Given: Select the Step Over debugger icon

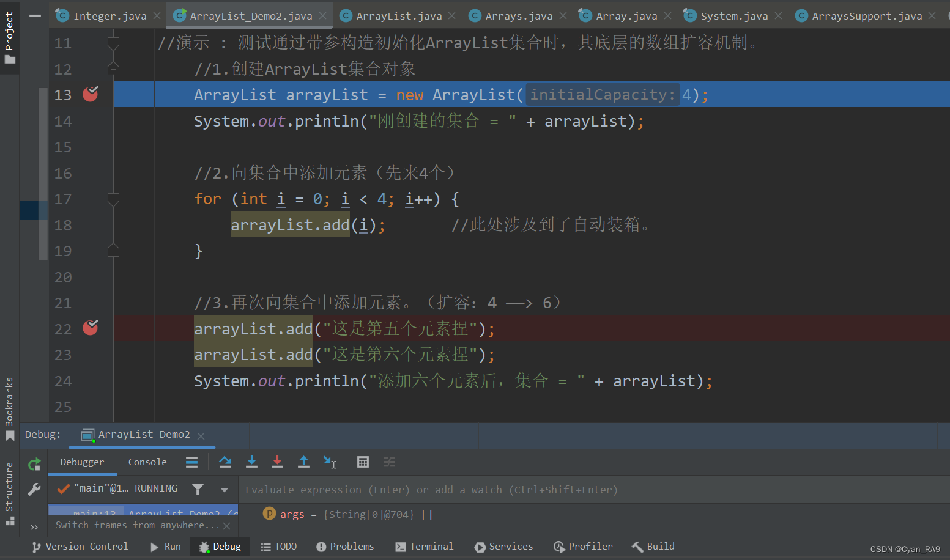Looking at the screenshot, I should (225, 462).
